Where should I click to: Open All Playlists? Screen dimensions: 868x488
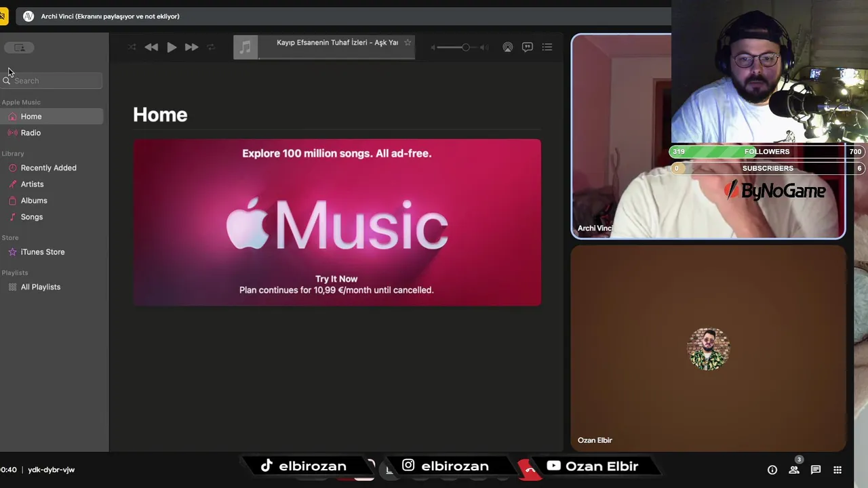point(52,287)
